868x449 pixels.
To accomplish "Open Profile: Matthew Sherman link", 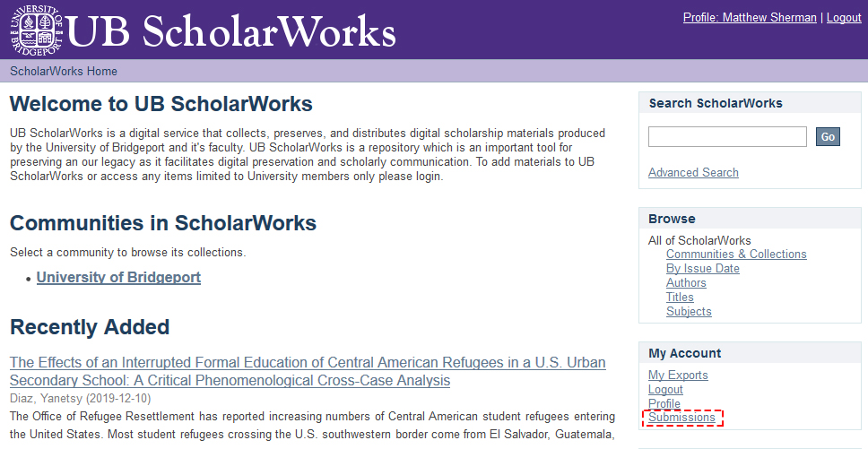I will (750, 17).
